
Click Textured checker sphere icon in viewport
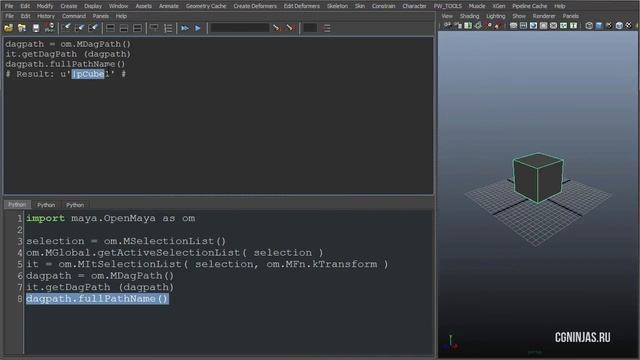tap(629, 25)
